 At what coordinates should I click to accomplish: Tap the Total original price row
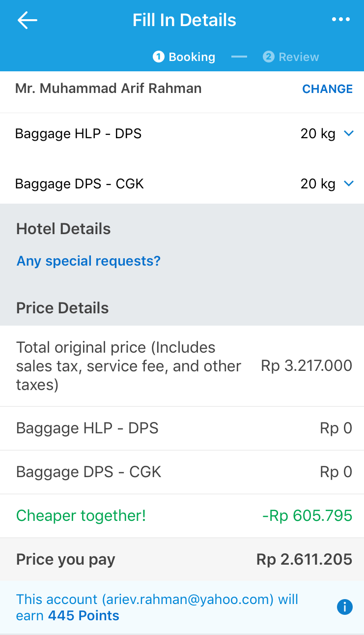(x=182, y=366)
